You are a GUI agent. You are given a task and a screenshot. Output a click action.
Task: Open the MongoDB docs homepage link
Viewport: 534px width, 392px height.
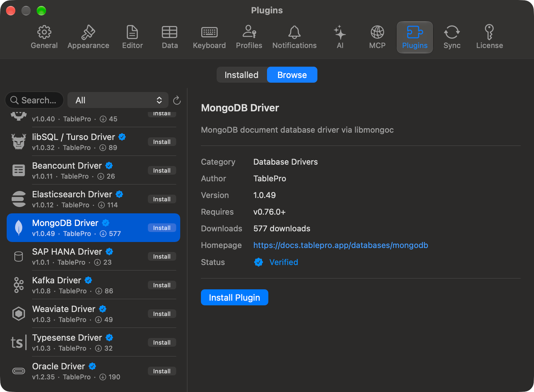(x=340, y=245)
